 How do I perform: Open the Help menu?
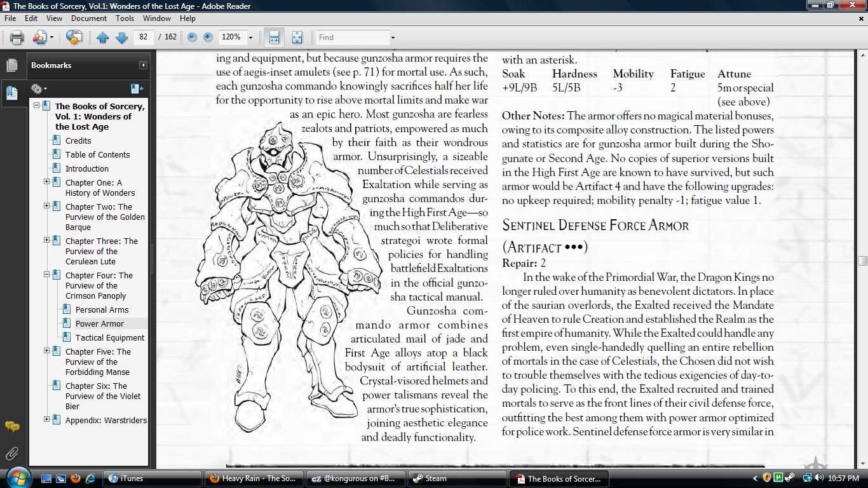point(187,18)
